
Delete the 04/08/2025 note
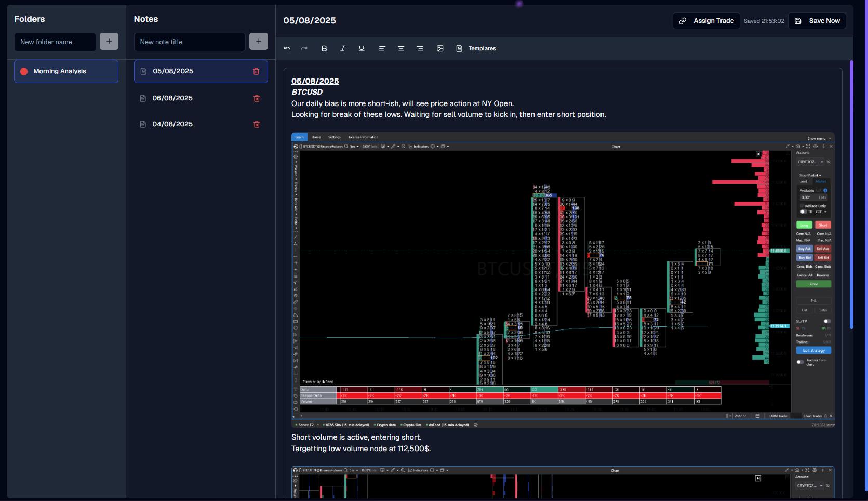click(257, 124)
